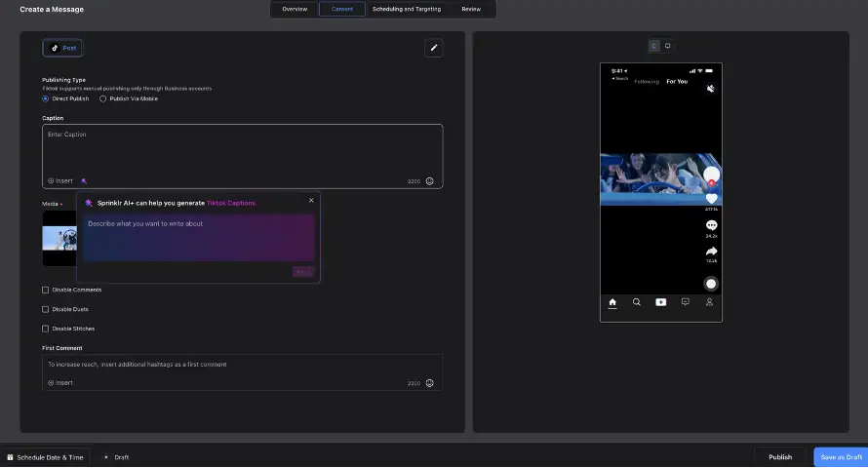
Task: Click the comment bubble icon in preview
Action: pyautogui.click(x=711, y=225)
